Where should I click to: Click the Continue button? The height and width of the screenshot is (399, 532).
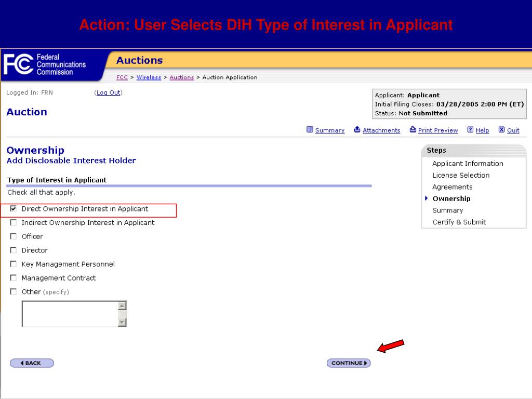[349, 363]
